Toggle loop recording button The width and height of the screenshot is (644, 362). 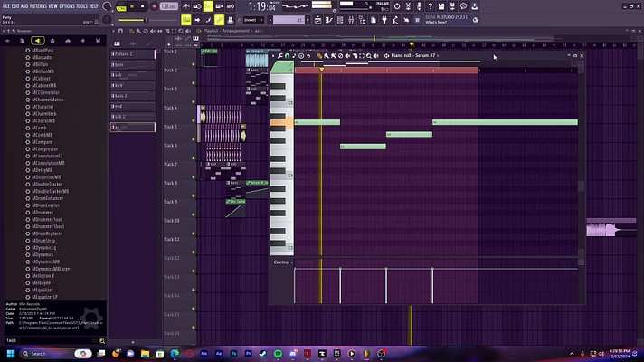(x=231, y=6)
